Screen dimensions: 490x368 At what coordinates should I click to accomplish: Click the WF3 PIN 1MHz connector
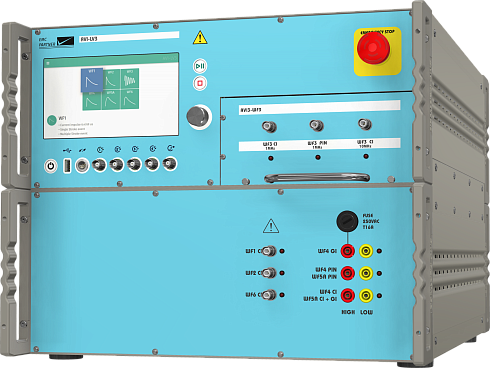click(x=317, y=125)
